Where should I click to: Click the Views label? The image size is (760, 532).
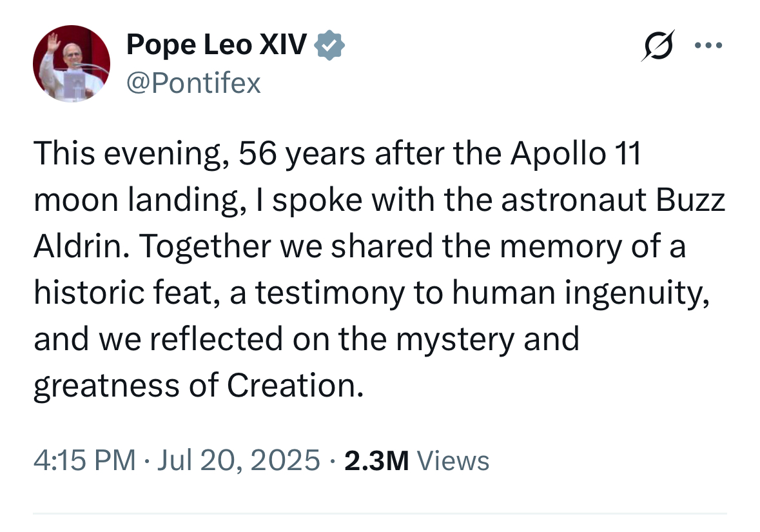453,460
